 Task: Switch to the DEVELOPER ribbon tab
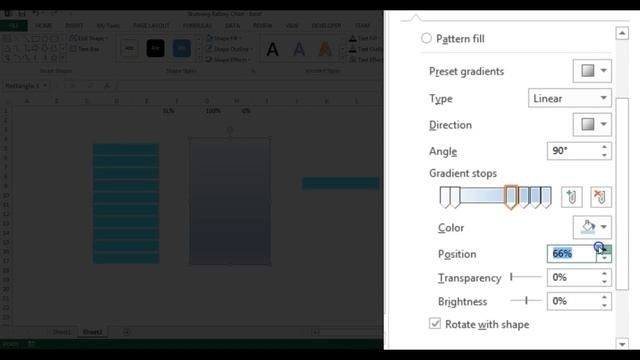pos(327,25)
